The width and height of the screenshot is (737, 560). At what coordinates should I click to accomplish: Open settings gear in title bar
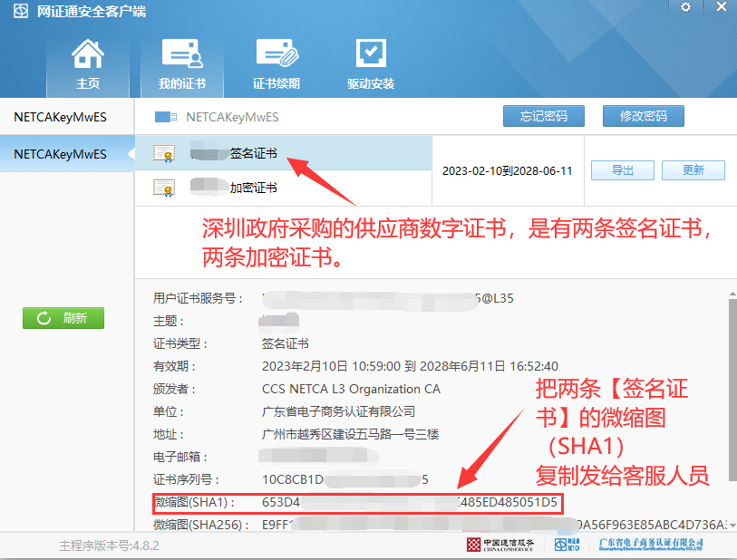click(x=685, y=7)
